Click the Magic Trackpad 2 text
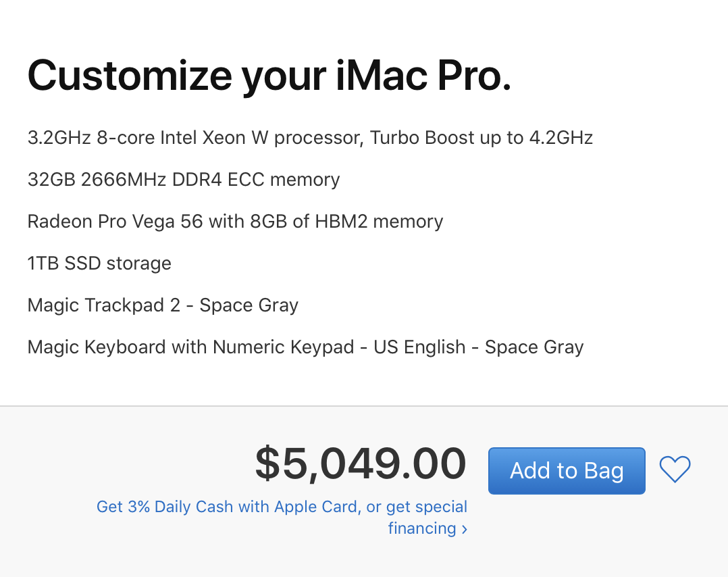This screenshot has width=728, height=577. (x=103, y=305)
